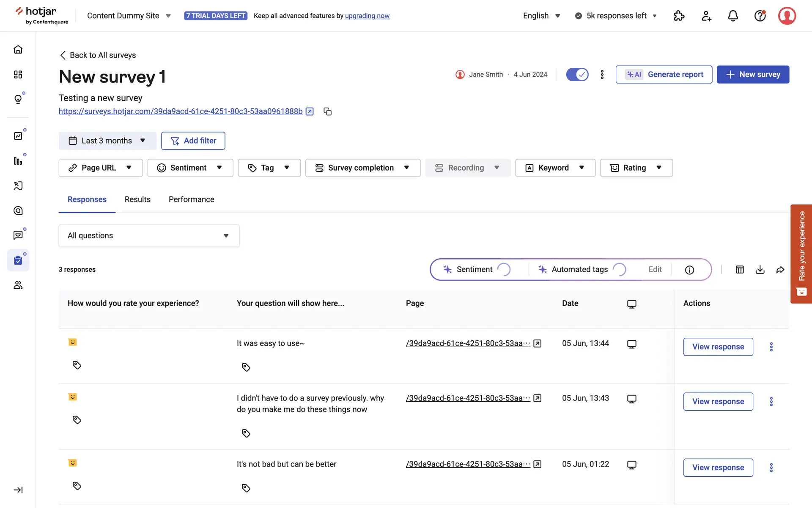Switch to the Results tab
The image size is (812, 508).
tap(137, 199)
